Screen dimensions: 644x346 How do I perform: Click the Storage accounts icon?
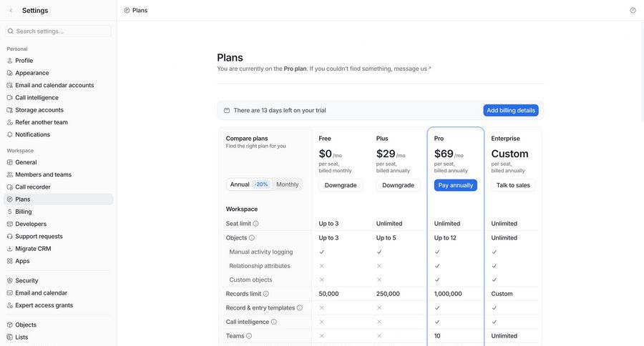[x=10, y=110]
